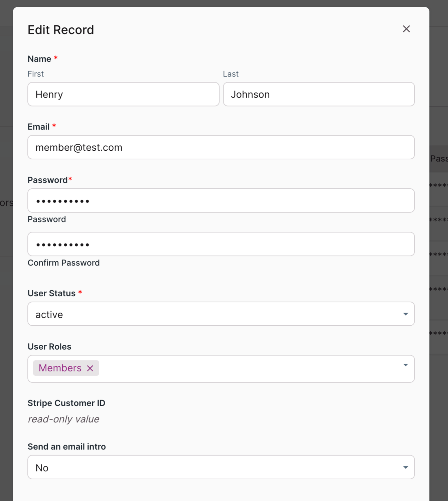The height and width of the screenshot is (501, 448).
Task: Remove the Members role tag
Action: [x=90, y=368]
